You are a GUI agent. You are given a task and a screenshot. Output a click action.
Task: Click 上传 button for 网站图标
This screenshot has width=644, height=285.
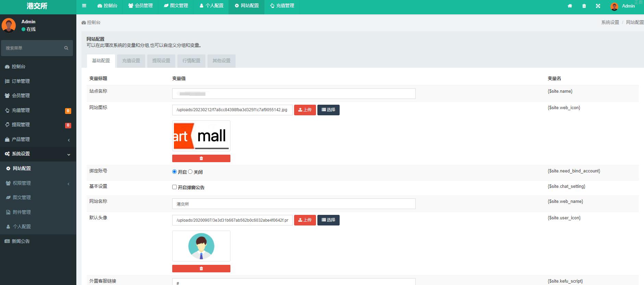[305, 110]
